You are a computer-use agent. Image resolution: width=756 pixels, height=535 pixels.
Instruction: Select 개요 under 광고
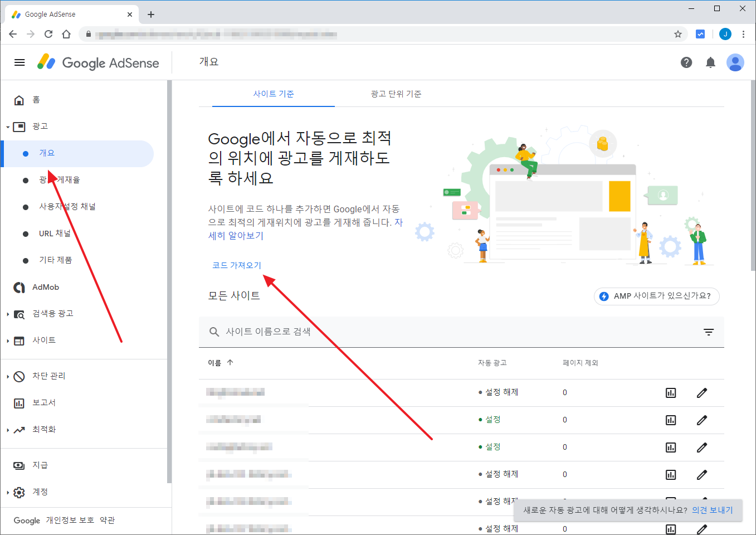(78, 154)
